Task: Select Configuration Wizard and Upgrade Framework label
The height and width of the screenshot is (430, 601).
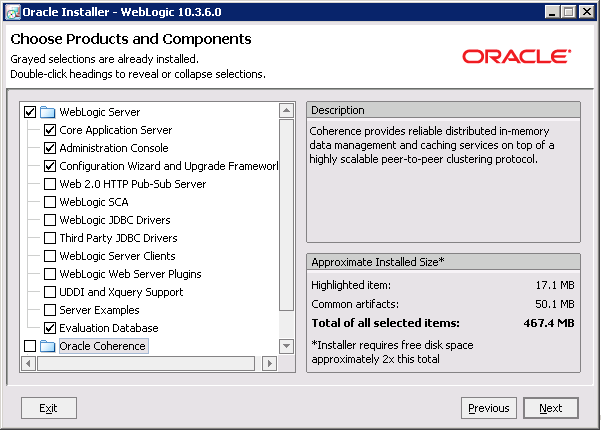Action: [x=169, y=166]
